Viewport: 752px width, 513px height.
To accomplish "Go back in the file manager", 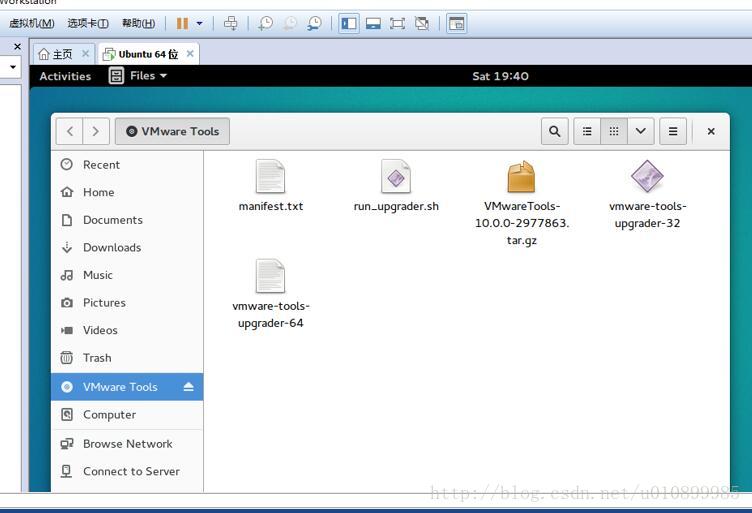I will tap(70, 131).
